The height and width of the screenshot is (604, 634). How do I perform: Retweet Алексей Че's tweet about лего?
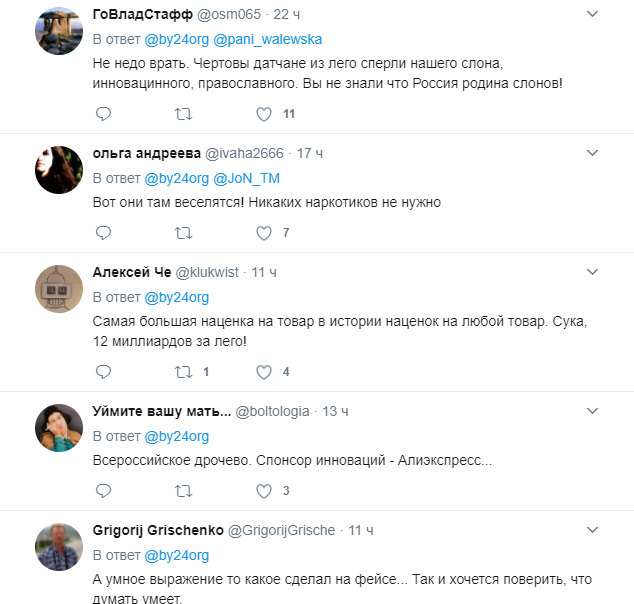pyautogui.click(x=183, y=371)
